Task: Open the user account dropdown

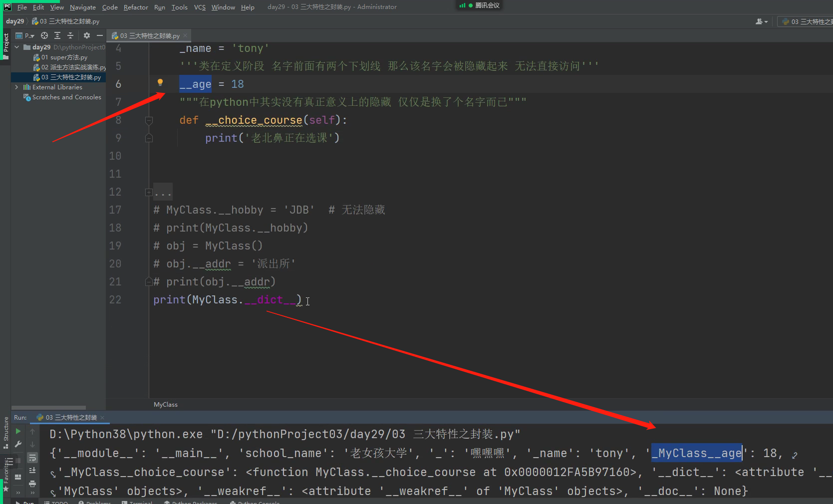Action: tap(762, 21)
